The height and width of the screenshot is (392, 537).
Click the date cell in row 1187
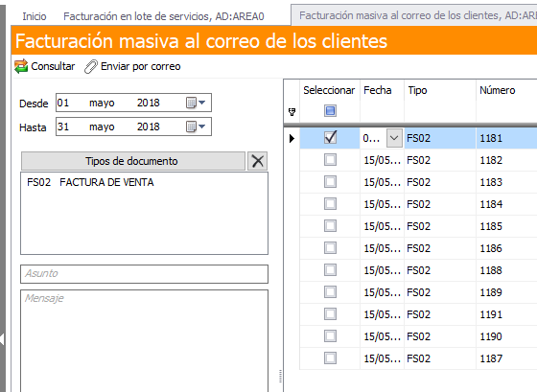coord(382,358)
